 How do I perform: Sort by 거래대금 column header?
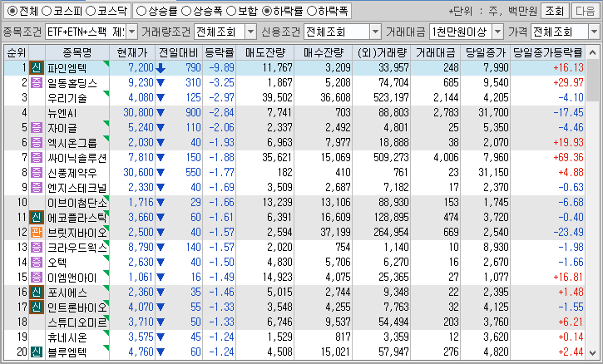coord(435,52)
